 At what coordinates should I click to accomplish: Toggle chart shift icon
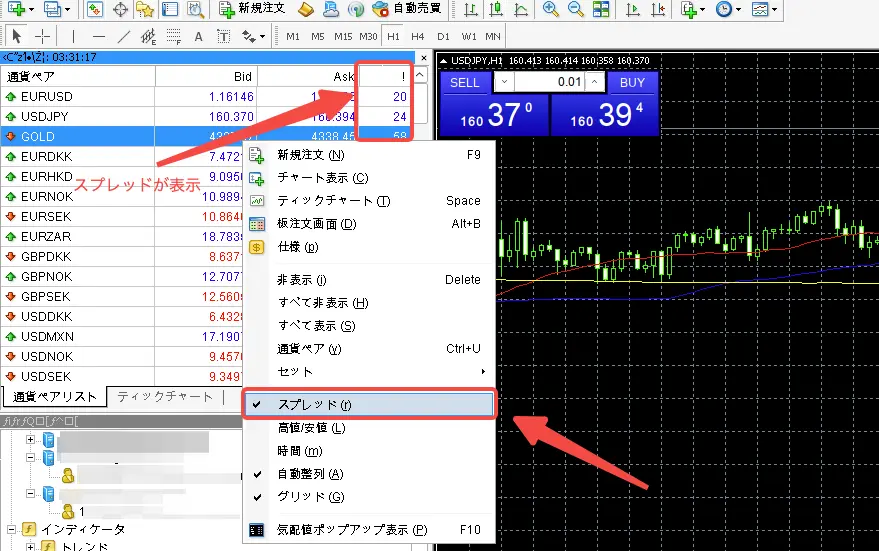point(658,9)
